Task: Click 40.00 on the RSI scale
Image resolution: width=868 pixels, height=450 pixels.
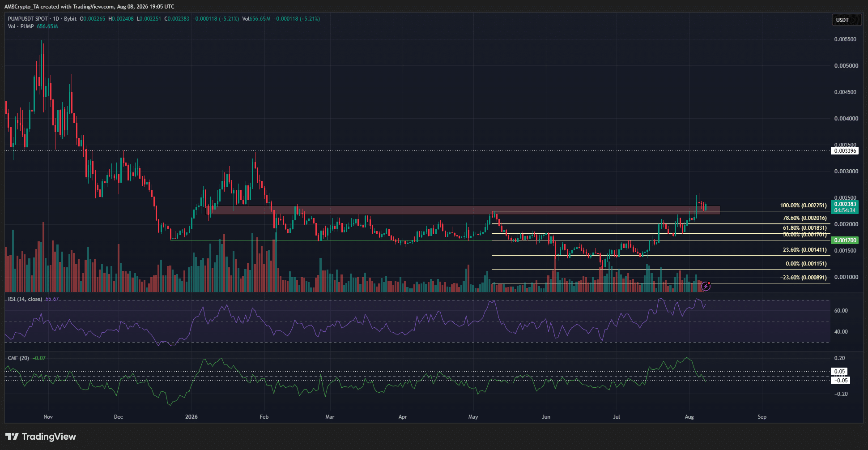Action: click(x=841, y=332)
